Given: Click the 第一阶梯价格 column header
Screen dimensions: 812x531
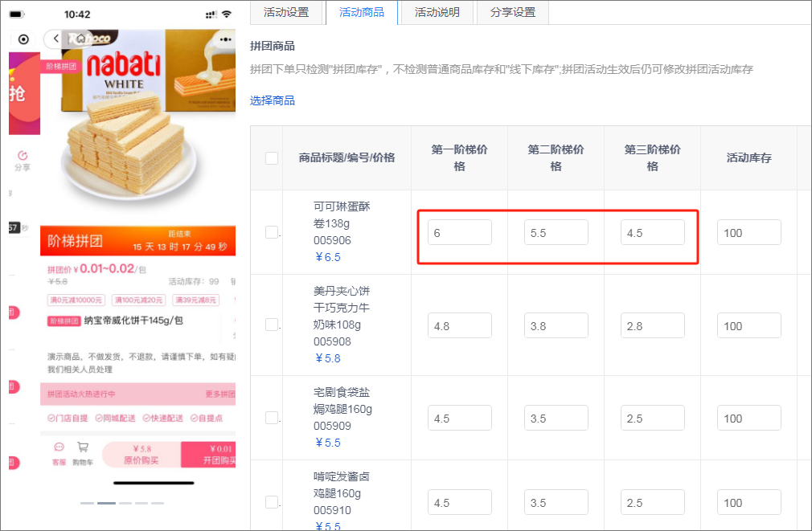Looking at the screenshot, I should click(x=459, y=157).
